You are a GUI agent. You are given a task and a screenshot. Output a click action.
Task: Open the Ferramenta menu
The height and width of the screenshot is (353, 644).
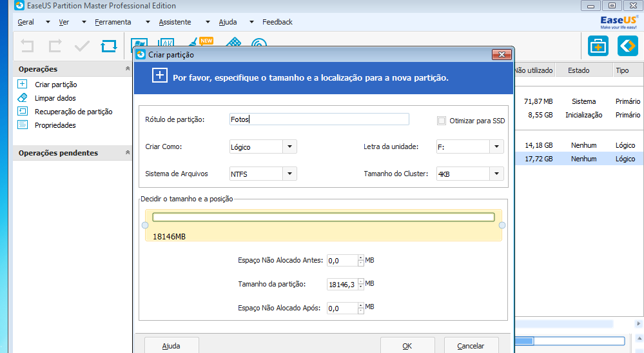point(113,22)
